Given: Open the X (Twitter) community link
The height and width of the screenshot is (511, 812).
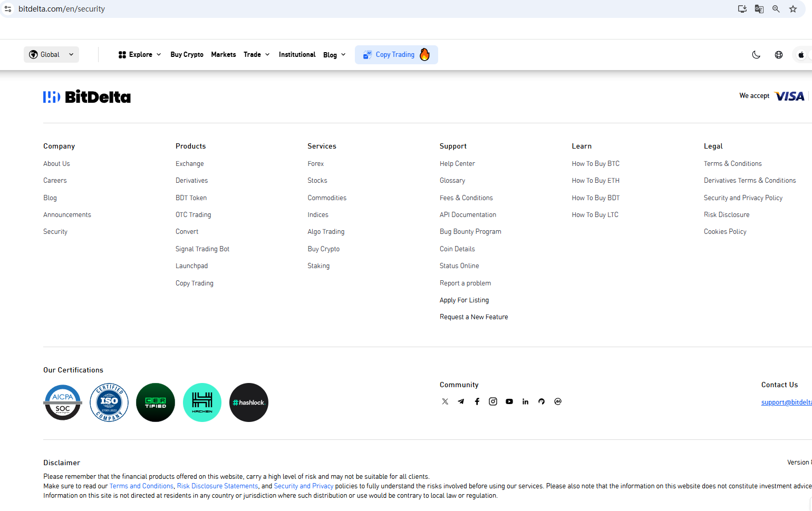Looking at the screenshot, I should point(445,401).
